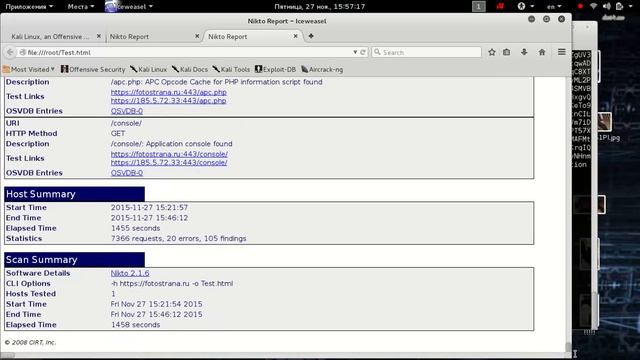Bookmark this page with the star icon

click(492, 52)
